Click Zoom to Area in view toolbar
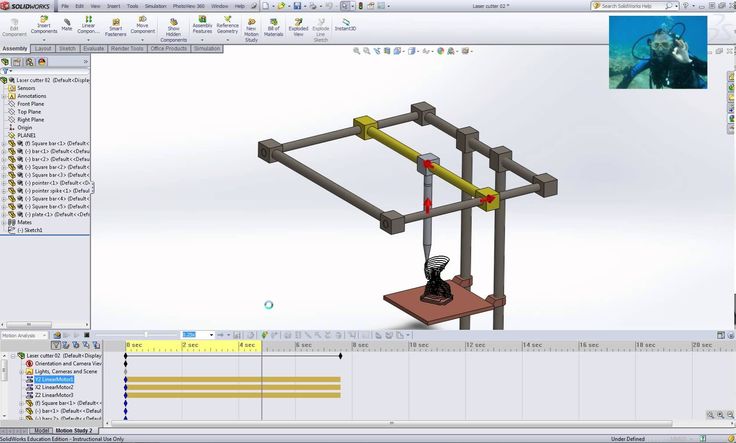 [x=366, y=51]
